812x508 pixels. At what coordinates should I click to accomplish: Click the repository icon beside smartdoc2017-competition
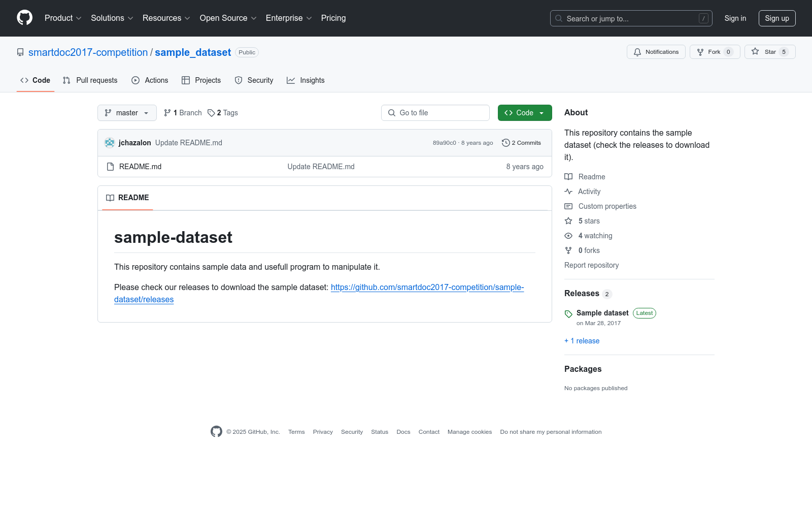20,52
